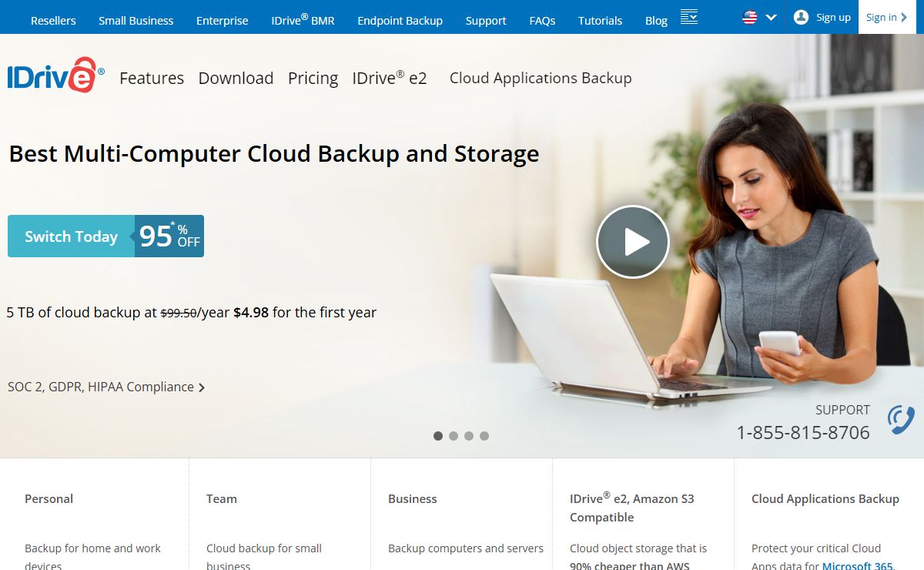Click the support phone icon

tap(901, 420)
